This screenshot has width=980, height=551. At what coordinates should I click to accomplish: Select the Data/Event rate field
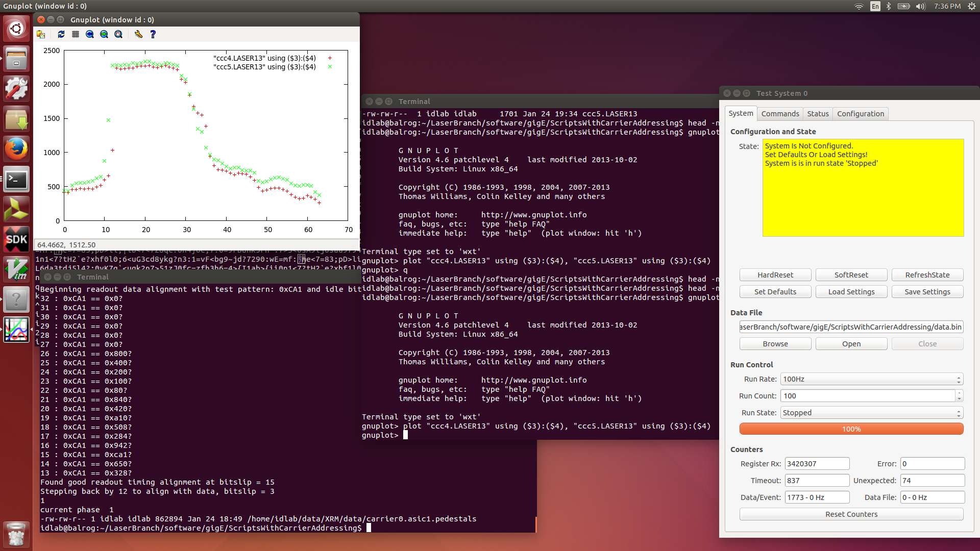[817, 497]
